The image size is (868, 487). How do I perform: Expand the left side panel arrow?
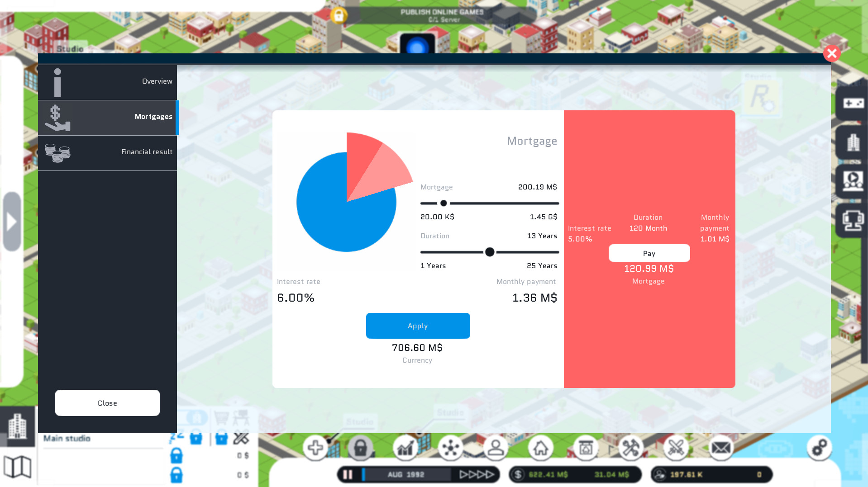12,222
